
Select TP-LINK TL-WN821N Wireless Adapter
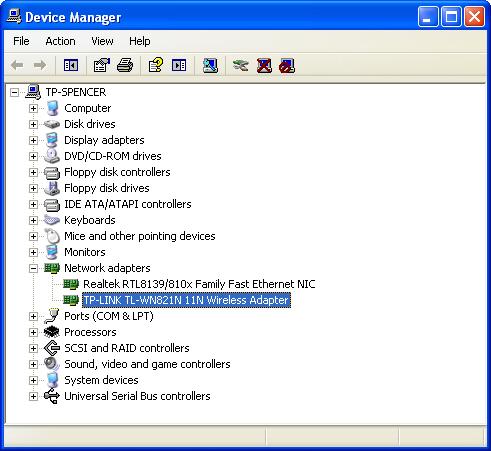[186, 300]
